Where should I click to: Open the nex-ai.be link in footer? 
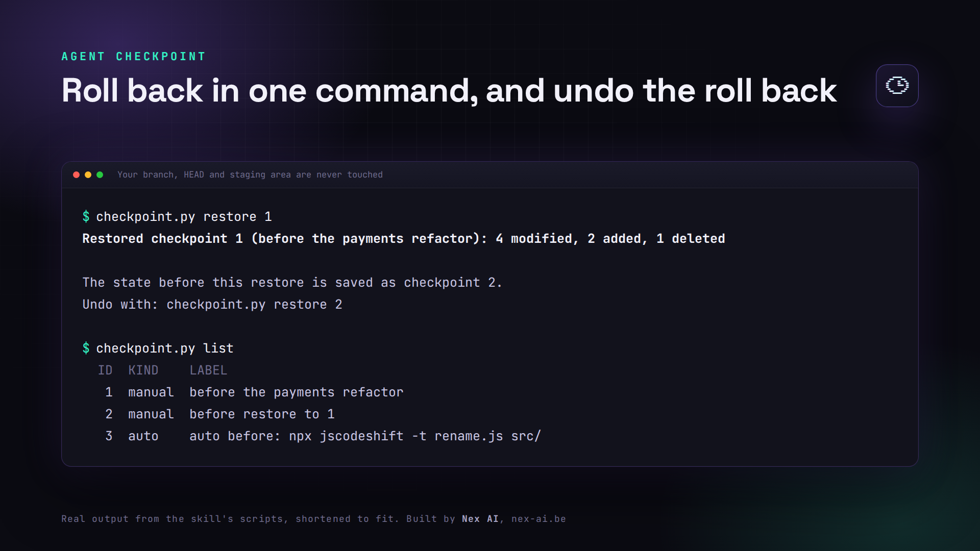[538, 519]
